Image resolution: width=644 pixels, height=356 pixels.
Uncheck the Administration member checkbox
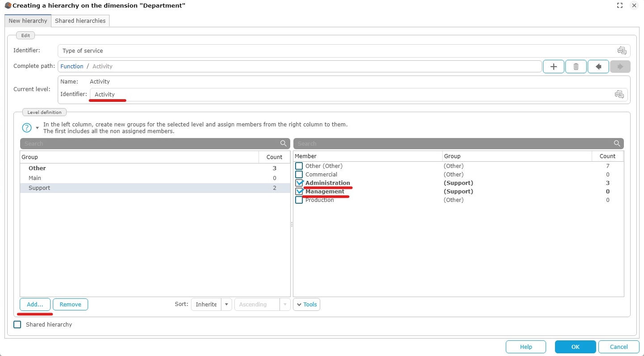pyautogui.click(x=299, y=183)
